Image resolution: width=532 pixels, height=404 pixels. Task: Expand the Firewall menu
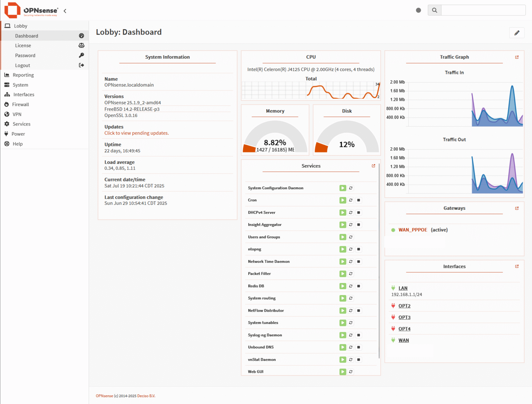[20, 104]
